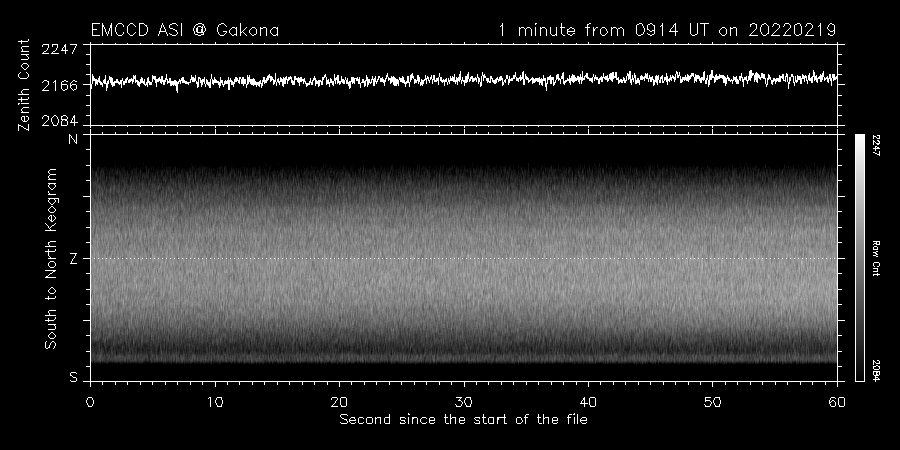This screenshot has width=900, height=450.
Task: Click the zenith axis value 2084
Action: click(59, 121)
